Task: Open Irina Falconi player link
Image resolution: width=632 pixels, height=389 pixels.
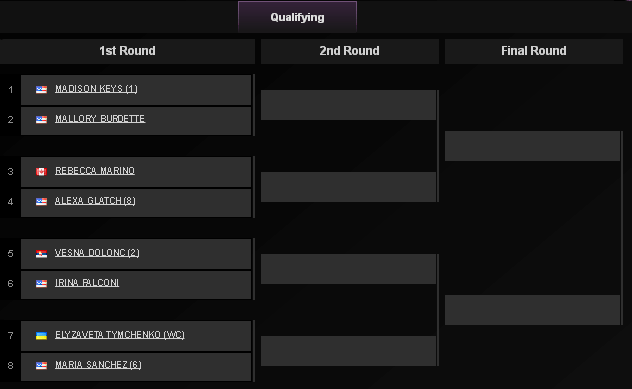Action: pyautogui.click(x=87, y=283)
